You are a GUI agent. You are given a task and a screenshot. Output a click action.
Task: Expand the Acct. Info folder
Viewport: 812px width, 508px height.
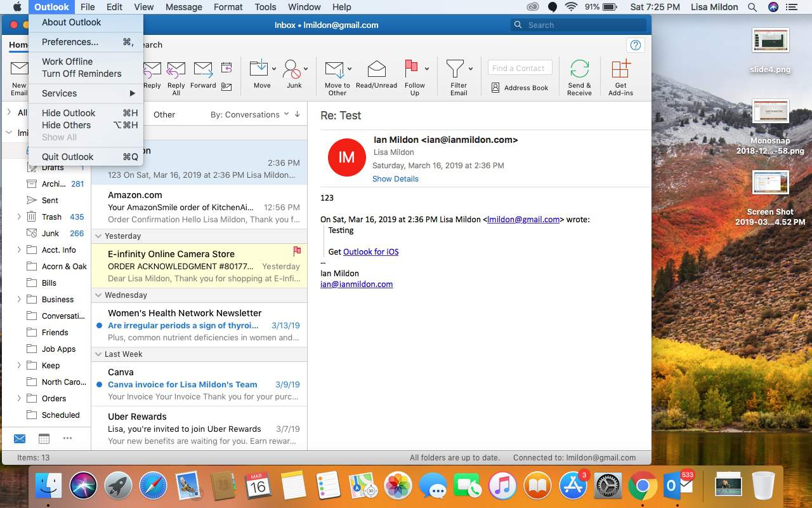[x=19, y=250]
